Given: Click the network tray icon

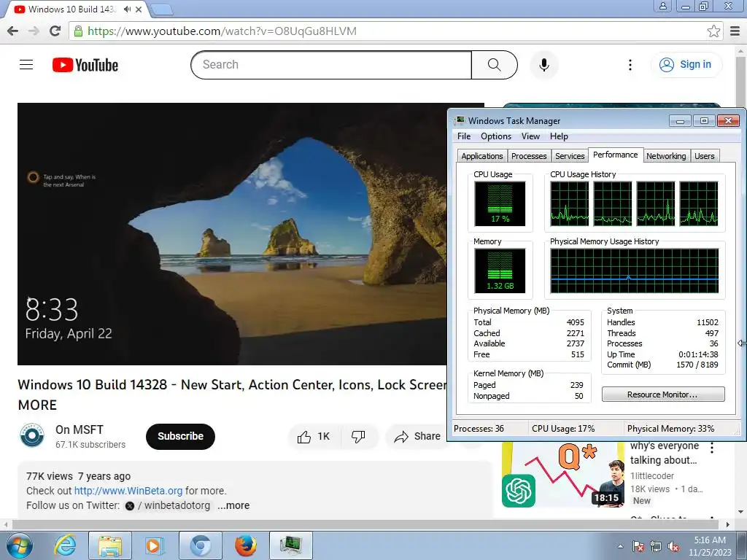Looking at the screenshot, I should click(656, 546).
